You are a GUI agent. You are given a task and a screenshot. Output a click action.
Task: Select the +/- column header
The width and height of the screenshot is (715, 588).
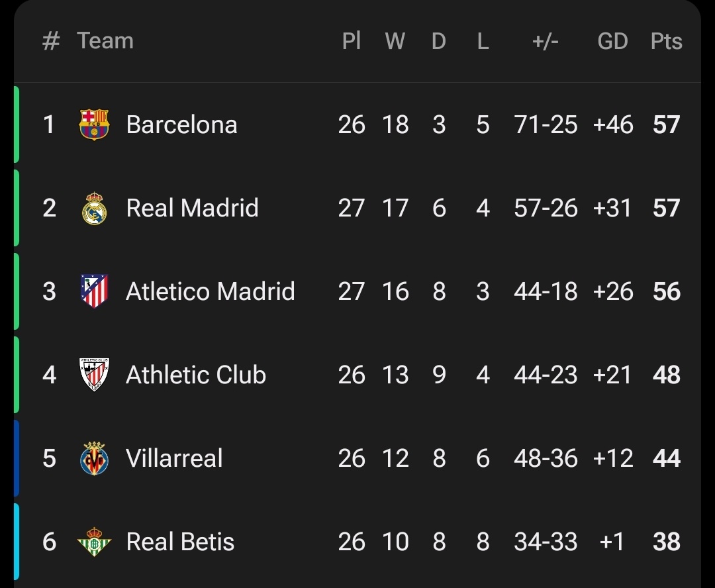point(546,40)
